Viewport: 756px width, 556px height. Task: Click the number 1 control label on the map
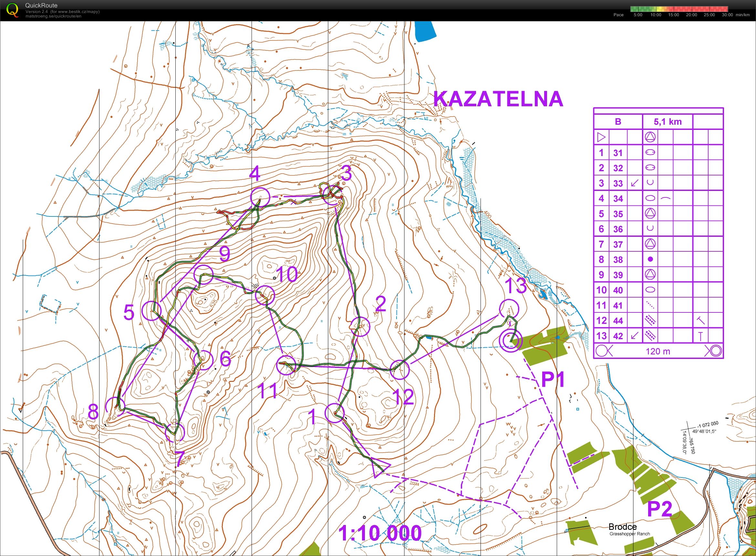[313, 417]
